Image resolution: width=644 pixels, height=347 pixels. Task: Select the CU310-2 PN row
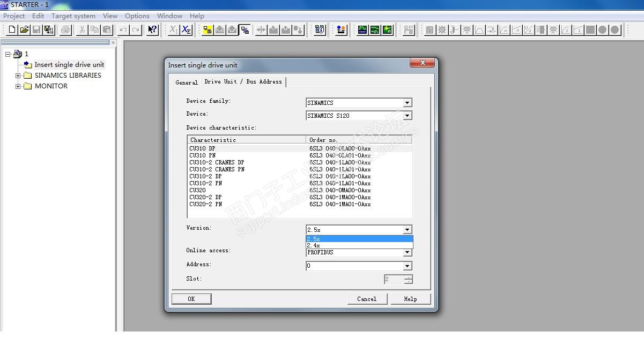point(300,183)
